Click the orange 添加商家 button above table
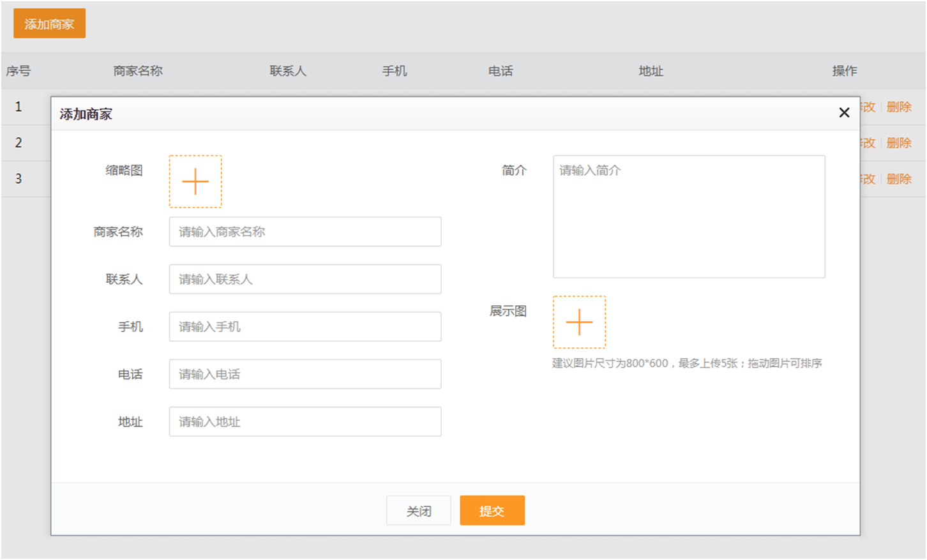Screen dimensions: 927x560 49,24
